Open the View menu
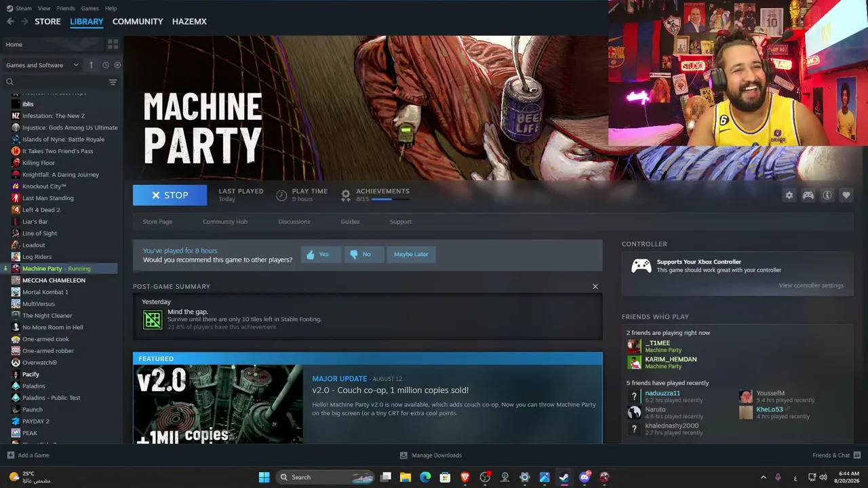Viewport: 868px width, 488px height. 44,8
